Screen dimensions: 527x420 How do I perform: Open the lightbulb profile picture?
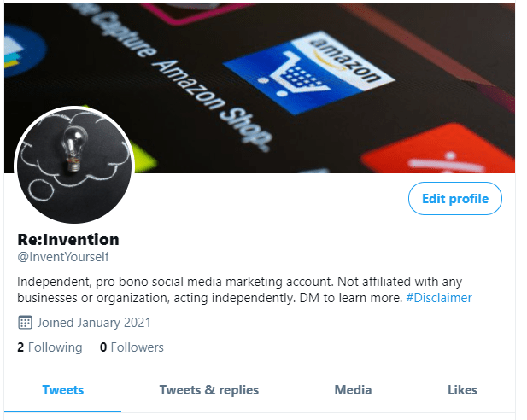tap(74, 165)
